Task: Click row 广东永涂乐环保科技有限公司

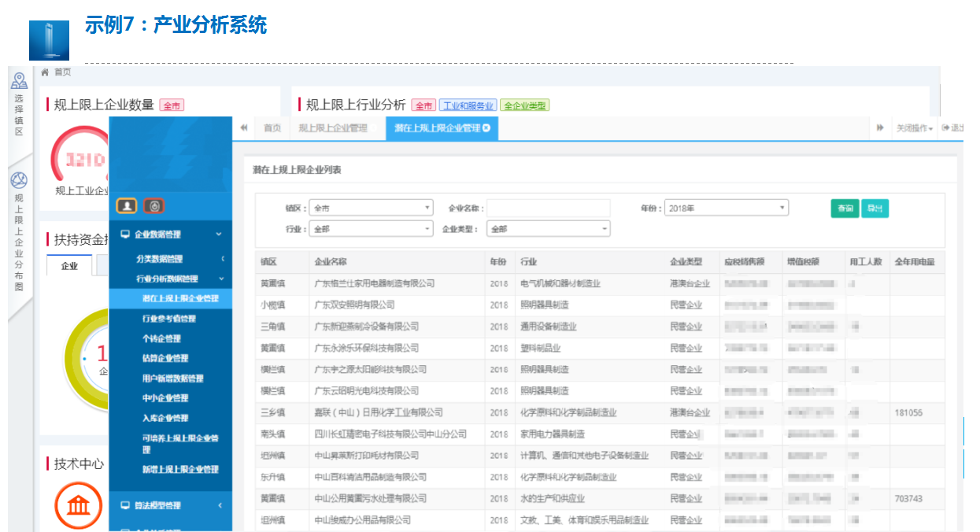Action: tap(601, 348)
